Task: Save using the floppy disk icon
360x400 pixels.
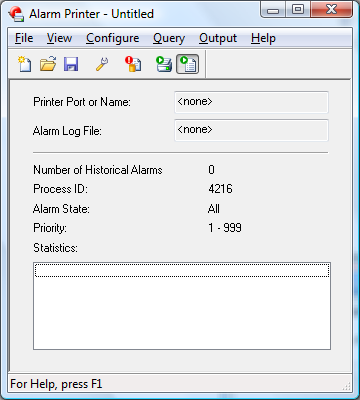Action: pyautogui.click(x=71, y=64)
